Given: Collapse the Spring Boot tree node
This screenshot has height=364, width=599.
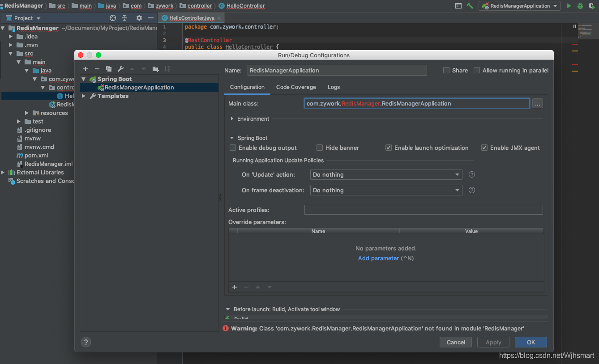Looking at the screenshot, I should [x=83, y=79].
